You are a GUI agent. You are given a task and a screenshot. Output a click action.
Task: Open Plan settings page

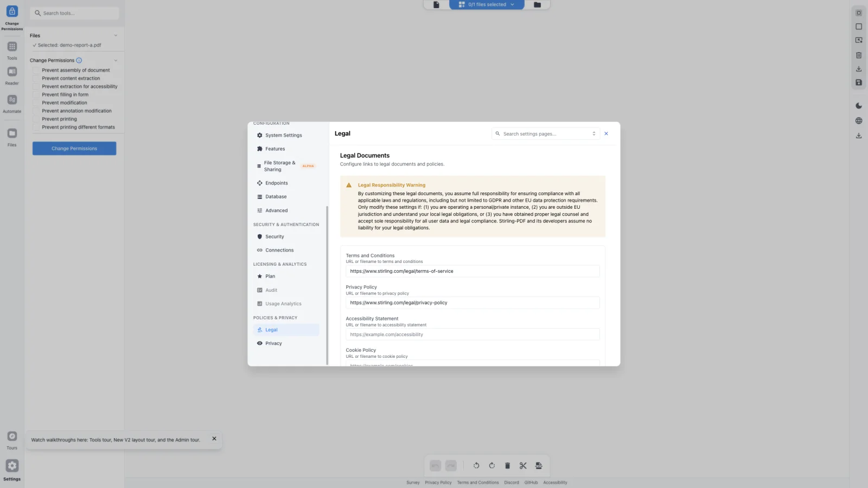click(x=286, y=277)
